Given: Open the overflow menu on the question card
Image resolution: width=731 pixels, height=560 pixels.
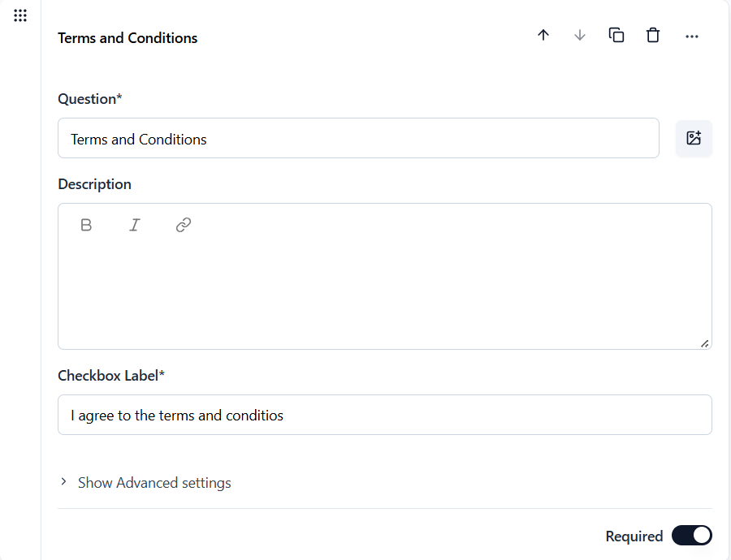Looking at the screenshot, I should point(691,36).
